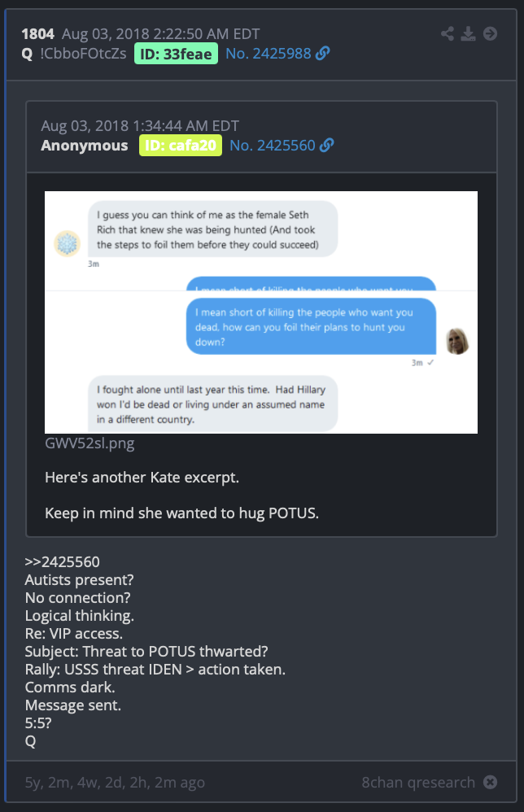Enlarge the chat screenshot thumbnail

(261, 312)
